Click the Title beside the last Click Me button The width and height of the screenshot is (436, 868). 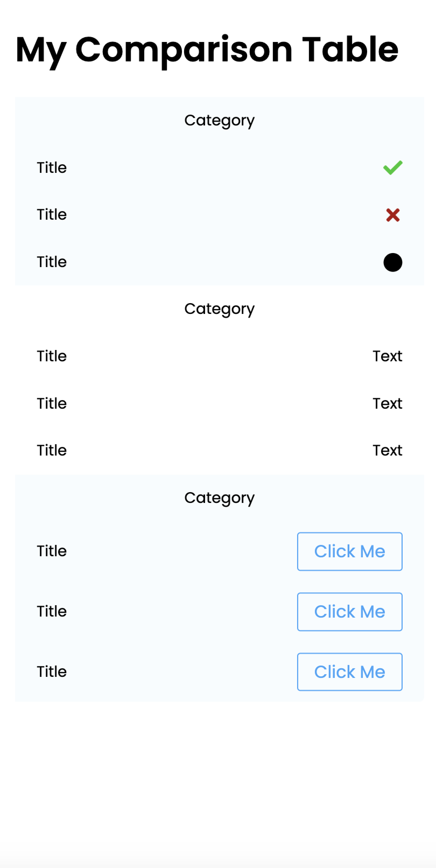pos(52,671)
